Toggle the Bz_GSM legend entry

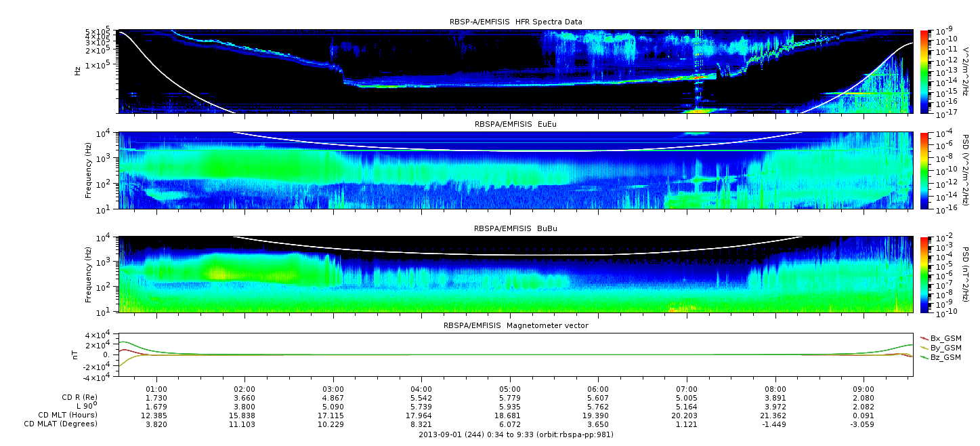(x=945, y=357)
